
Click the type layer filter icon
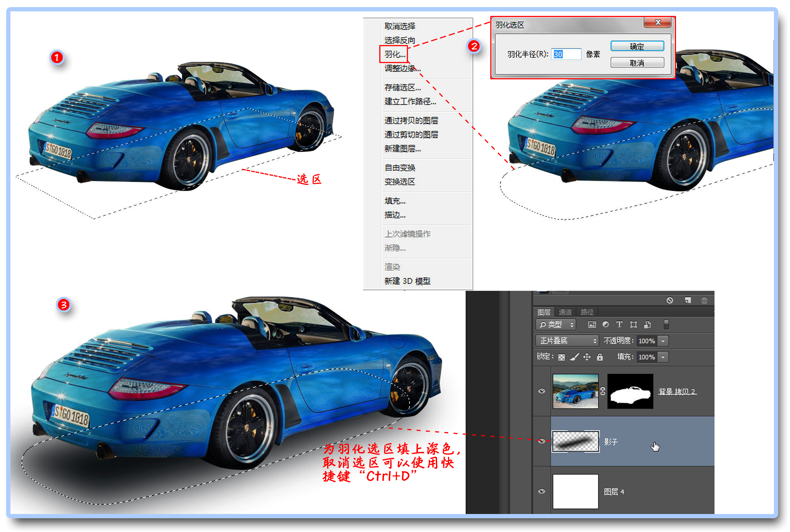619,325
